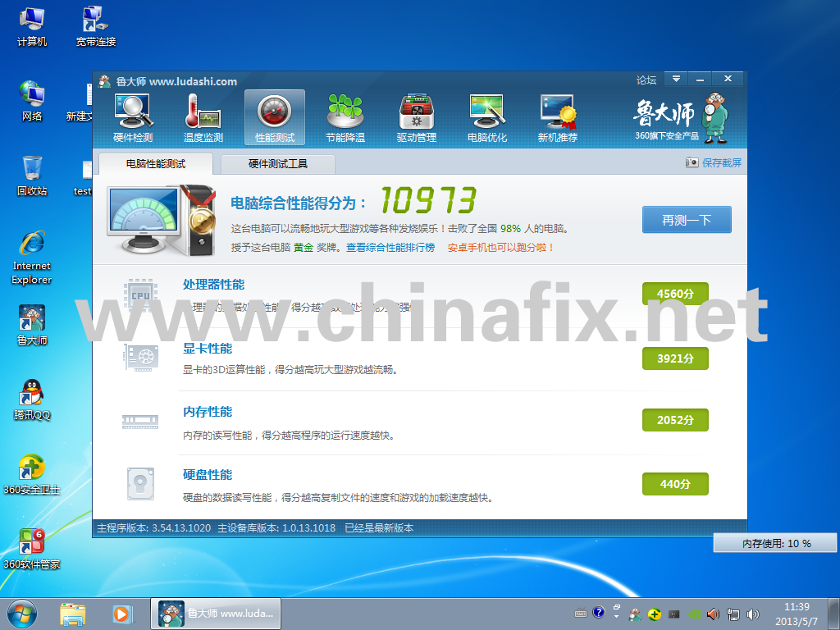This screenshot has height=630, width=840.
Task: Open Windows Explorer from the taskbar
Action: 73,614
